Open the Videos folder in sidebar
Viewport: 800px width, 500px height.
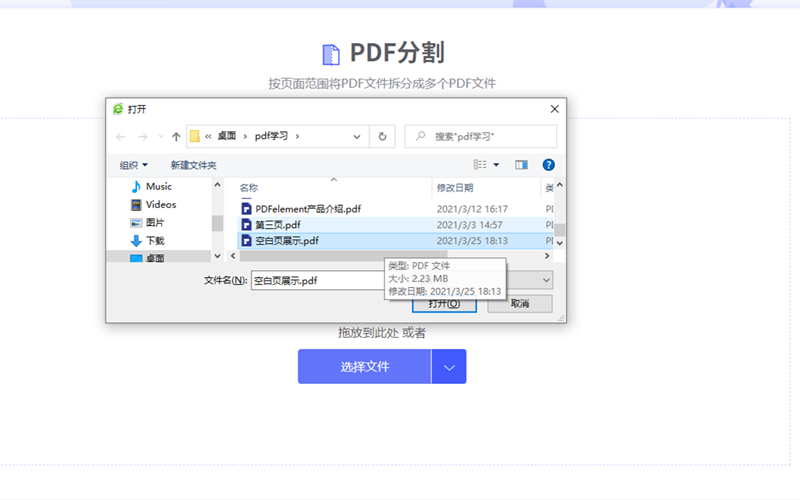[x=160, y=205]
